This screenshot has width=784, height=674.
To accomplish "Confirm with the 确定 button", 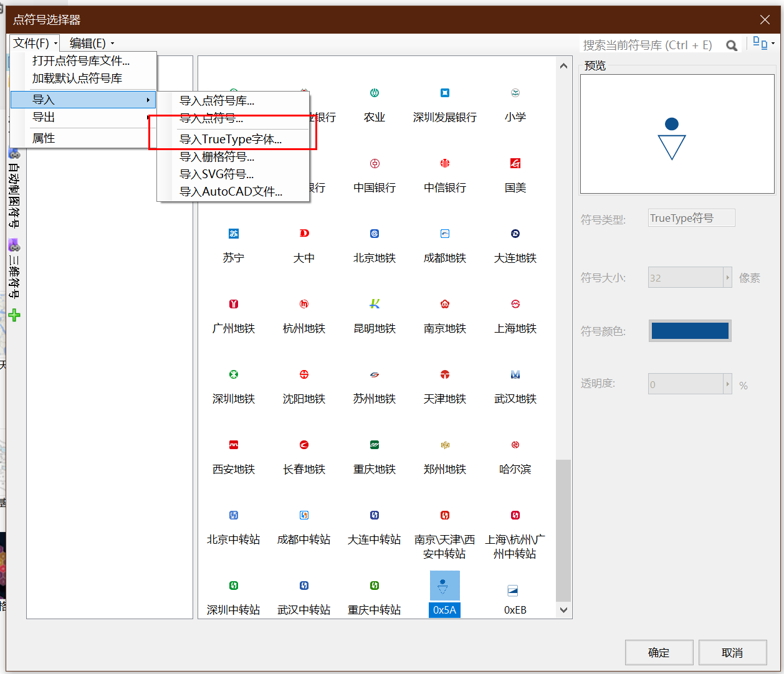I will click(659, 653).
